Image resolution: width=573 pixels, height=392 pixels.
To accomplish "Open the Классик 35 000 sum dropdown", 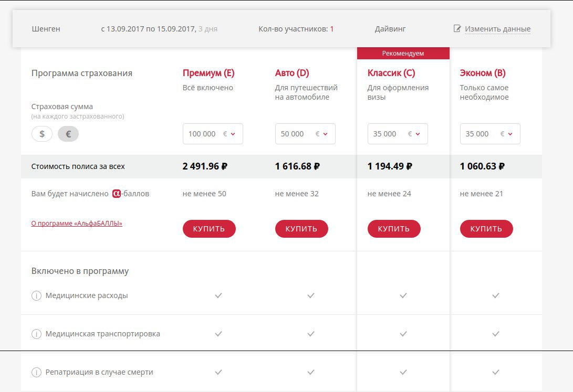I will pyautogui.click(x=398, y=134).
